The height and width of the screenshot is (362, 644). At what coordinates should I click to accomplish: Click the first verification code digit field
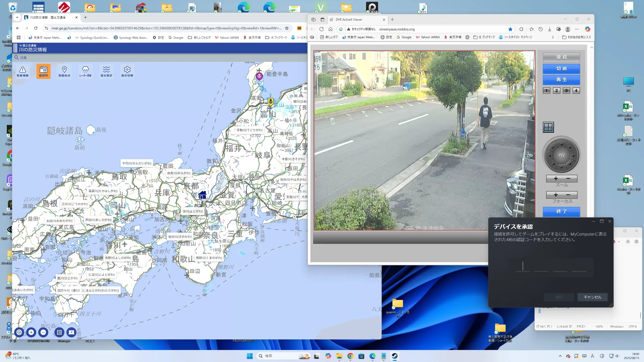tap(522, 266)
